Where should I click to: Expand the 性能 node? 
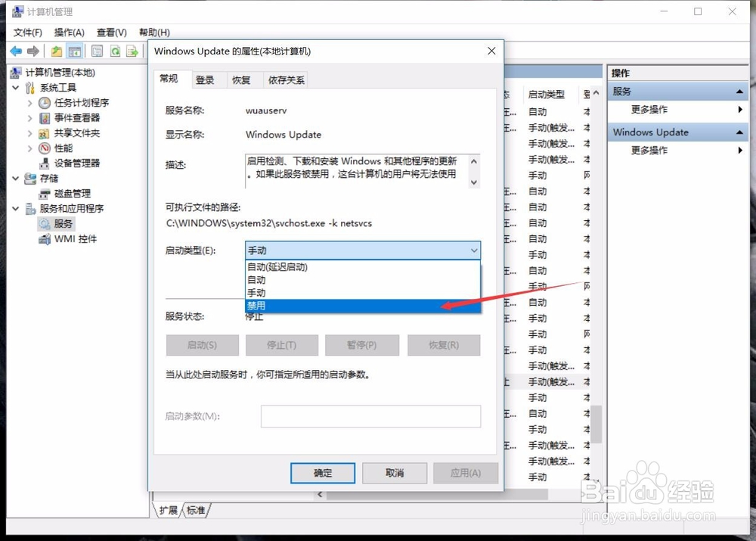pyautogui.click(x=30, y=148)
